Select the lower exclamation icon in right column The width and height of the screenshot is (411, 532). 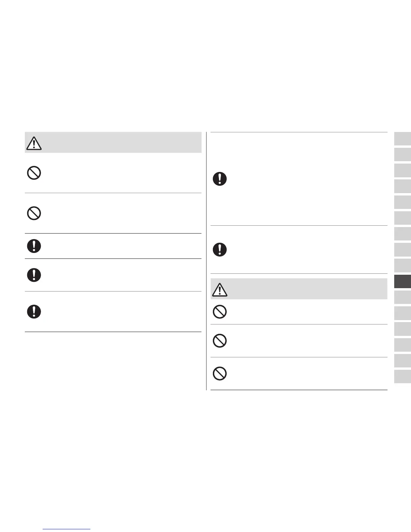(220, 250)
